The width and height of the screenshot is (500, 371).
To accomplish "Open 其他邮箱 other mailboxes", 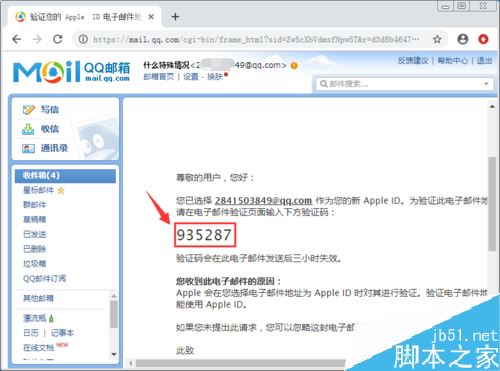I will pos(38,298).
